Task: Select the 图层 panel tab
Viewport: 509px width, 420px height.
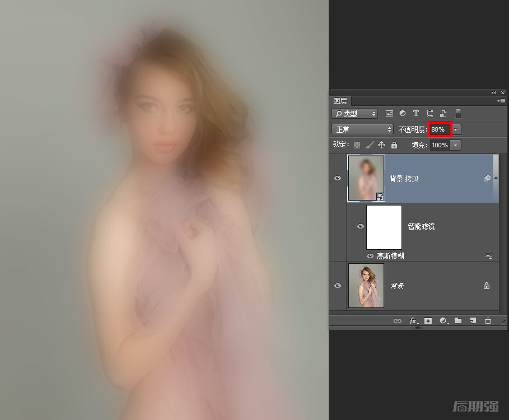Action: [x=340, y=101]
